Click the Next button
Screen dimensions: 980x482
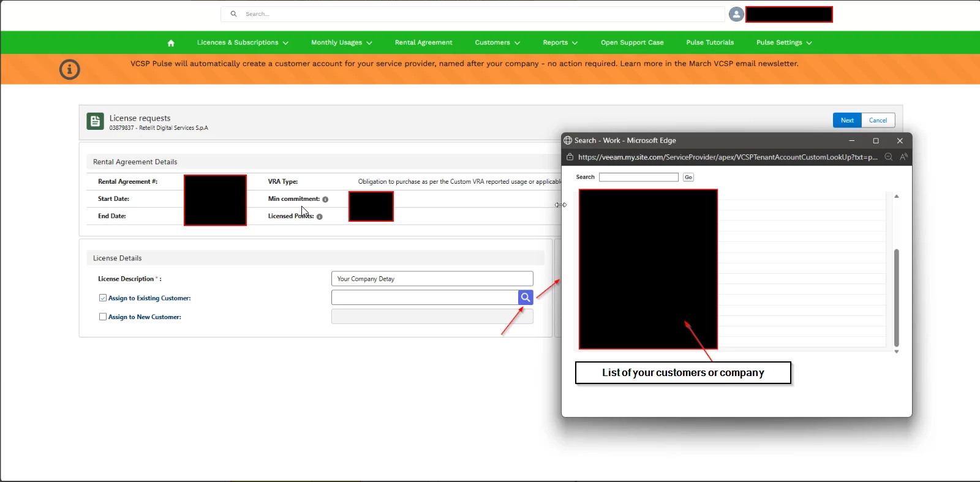847,121
